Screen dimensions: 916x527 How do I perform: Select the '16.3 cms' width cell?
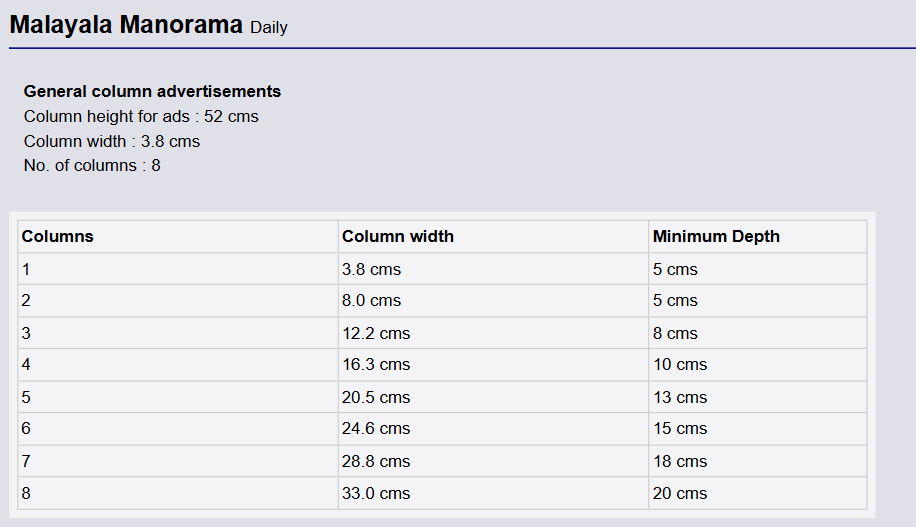[x=494, y=365]
